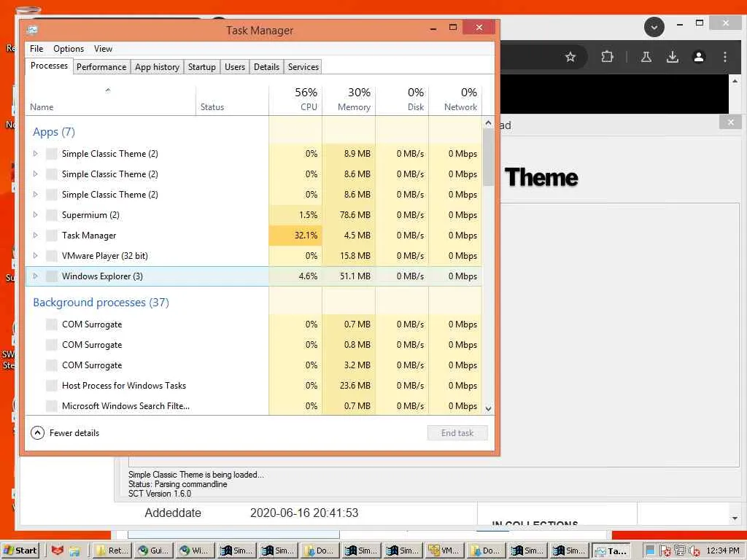Sort by the Disk column header

coord(403,101)
